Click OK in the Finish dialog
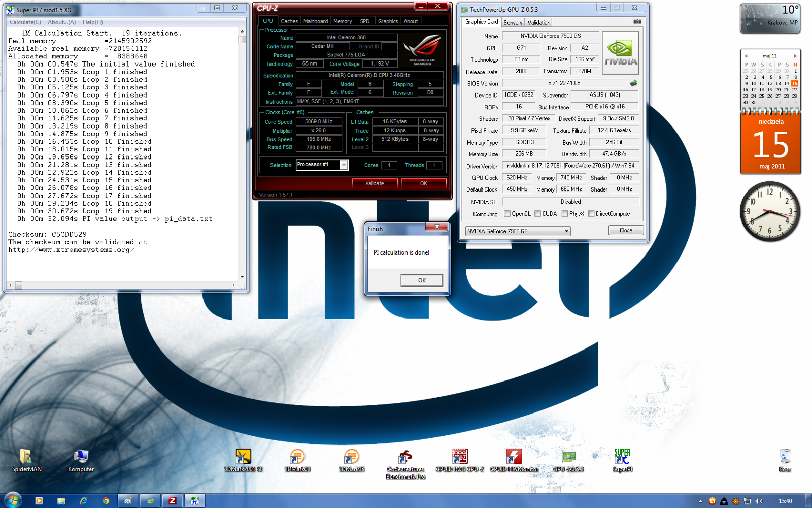The image size is (812, 508). [x=422, y=280]
